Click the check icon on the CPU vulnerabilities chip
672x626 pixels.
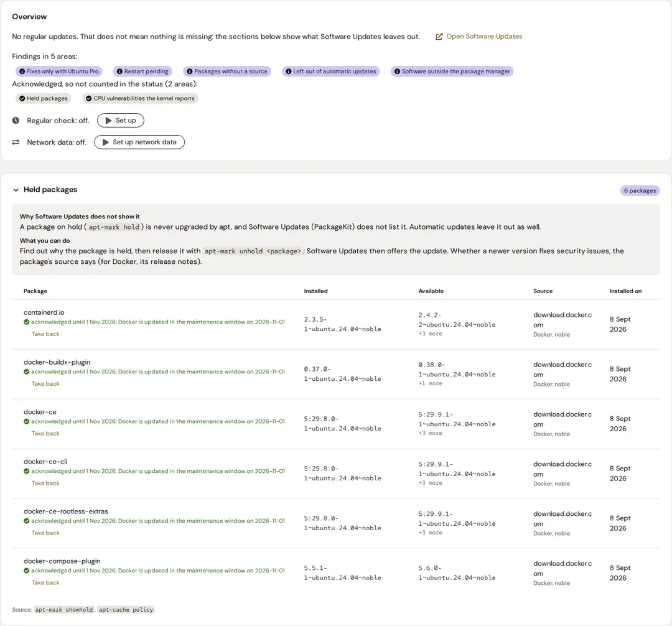(x=89, y=98)
